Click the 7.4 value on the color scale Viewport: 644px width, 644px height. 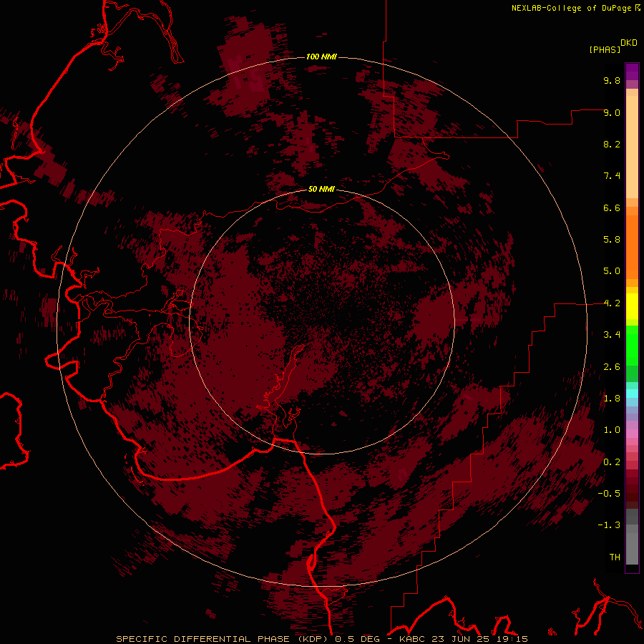click(x=612, y=176)
